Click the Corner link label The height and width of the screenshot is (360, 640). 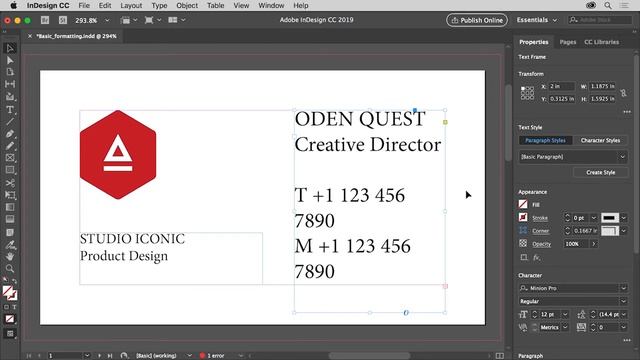[540, 231]
